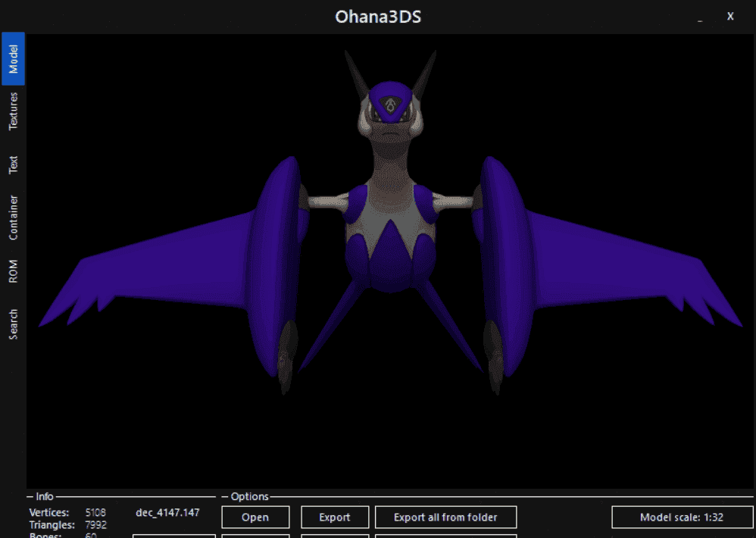This screenshot has height=538, width=756.
Task: Click the Export button
Action: click(x=335, y=518)
